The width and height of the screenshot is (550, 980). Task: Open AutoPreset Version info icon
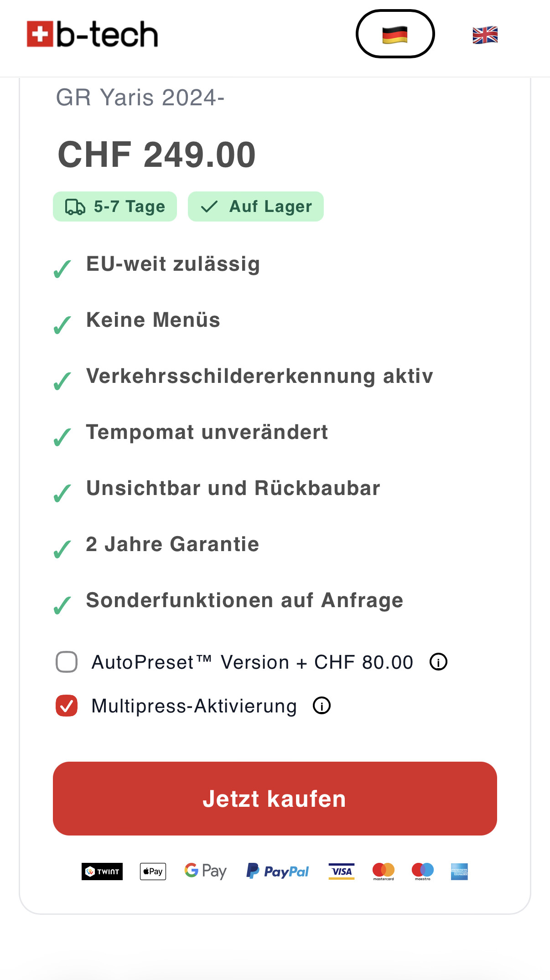[x=439, y=662]
